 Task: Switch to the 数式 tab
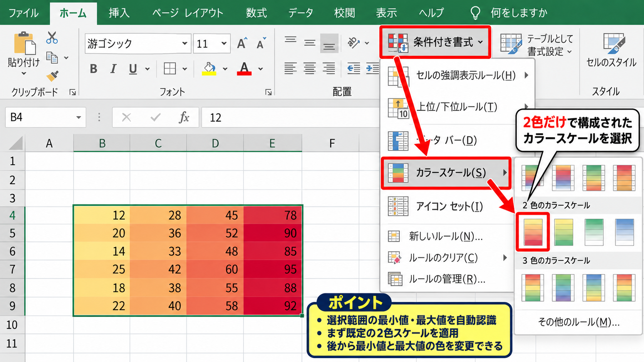tap(256, 13)
